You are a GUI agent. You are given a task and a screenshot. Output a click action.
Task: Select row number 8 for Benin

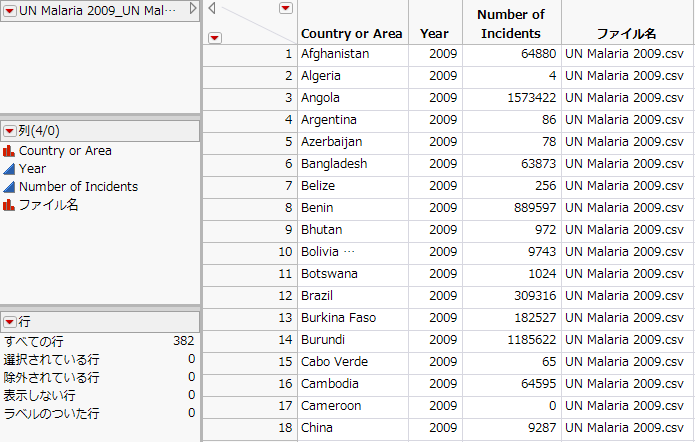click(x=286, y=208)
